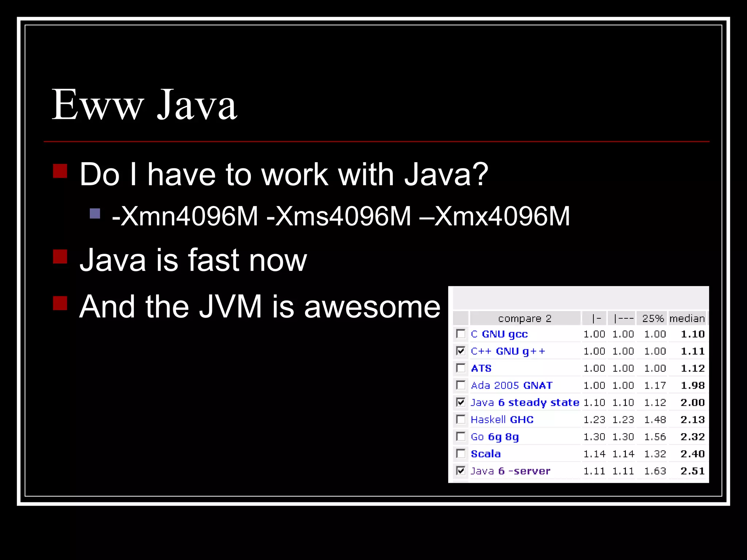
Task: Check the Go 6g 8g checkbox
Action: 461,436
